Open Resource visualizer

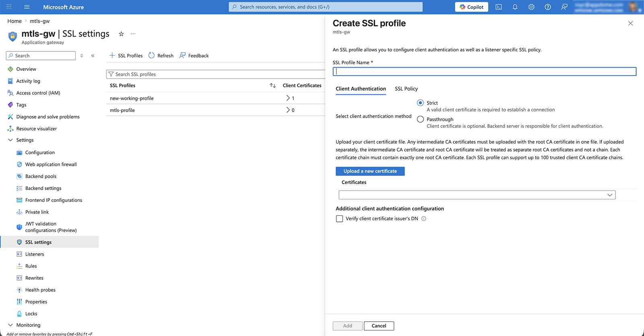pyautogui.click(x=37, y=129)
